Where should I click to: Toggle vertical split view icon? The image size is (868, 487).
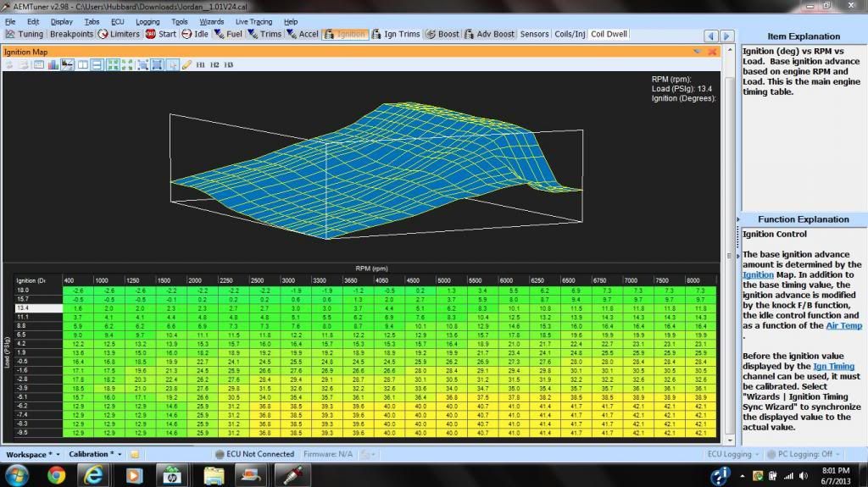tap(82, 64)
